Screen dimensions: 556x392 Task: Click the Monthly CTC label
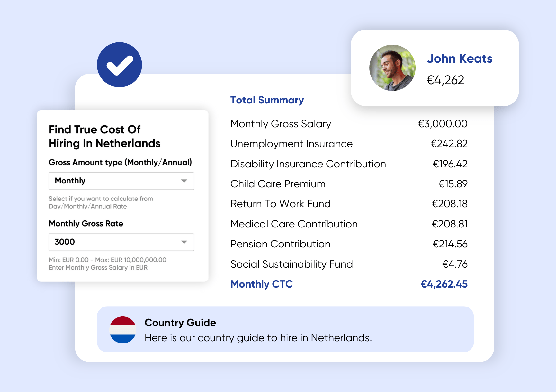(261, 284)
